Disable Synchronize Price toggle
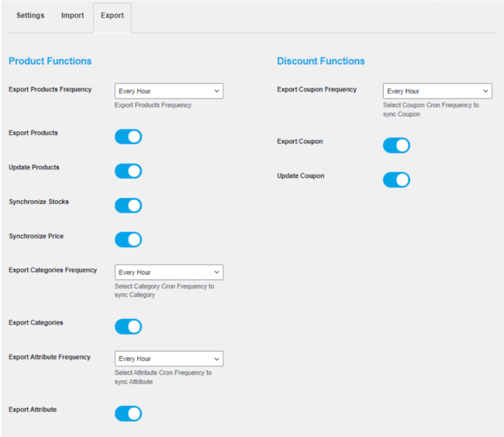The image size is (504, 437). (x=128, y=239)
